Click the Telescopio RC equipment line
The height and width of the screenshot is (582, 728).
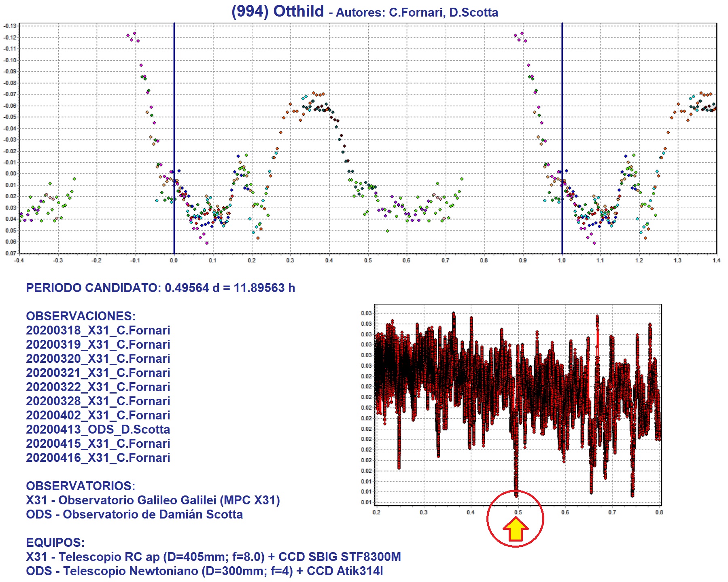click(x=213, y=557)
